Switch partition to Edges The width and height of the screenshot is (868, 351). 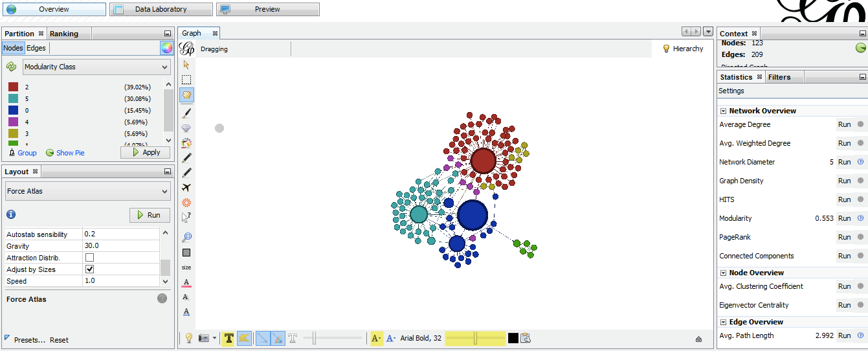tap(36, 48)
